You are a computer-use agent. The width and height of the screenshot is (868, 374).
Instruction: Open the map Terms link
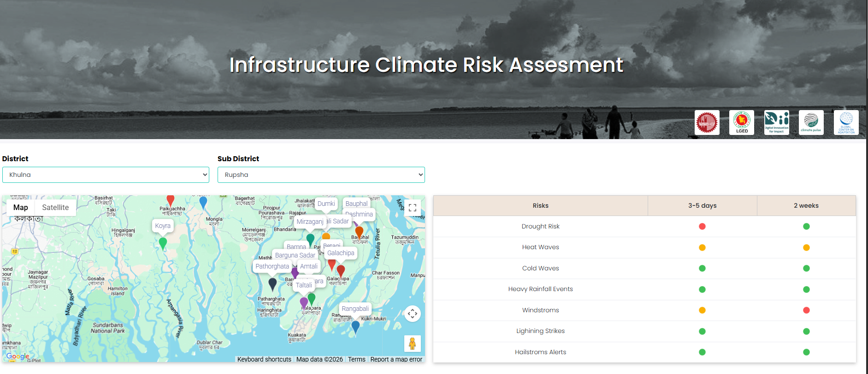[x=356, y=359]
